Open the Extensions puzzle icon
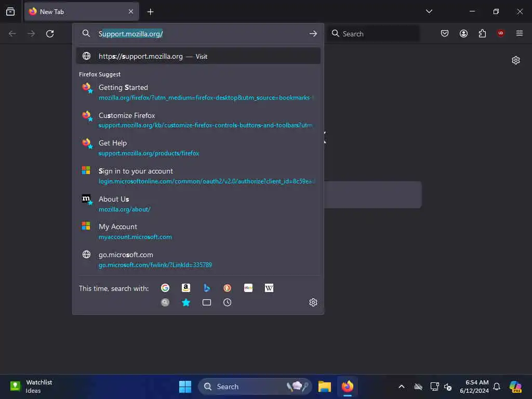 click(x=482, y=33)
